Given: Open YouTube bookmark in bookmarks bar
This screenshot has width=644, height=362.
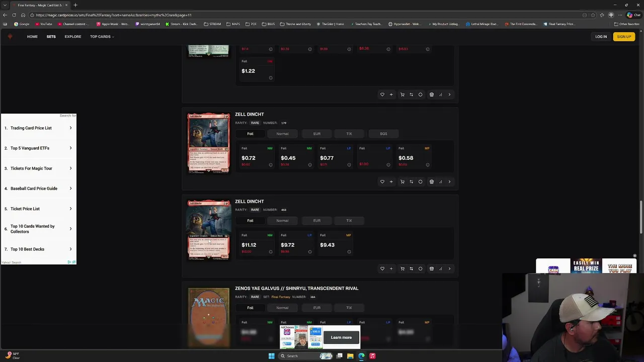Looking at the screenshot, I should (x=44, y=24).
